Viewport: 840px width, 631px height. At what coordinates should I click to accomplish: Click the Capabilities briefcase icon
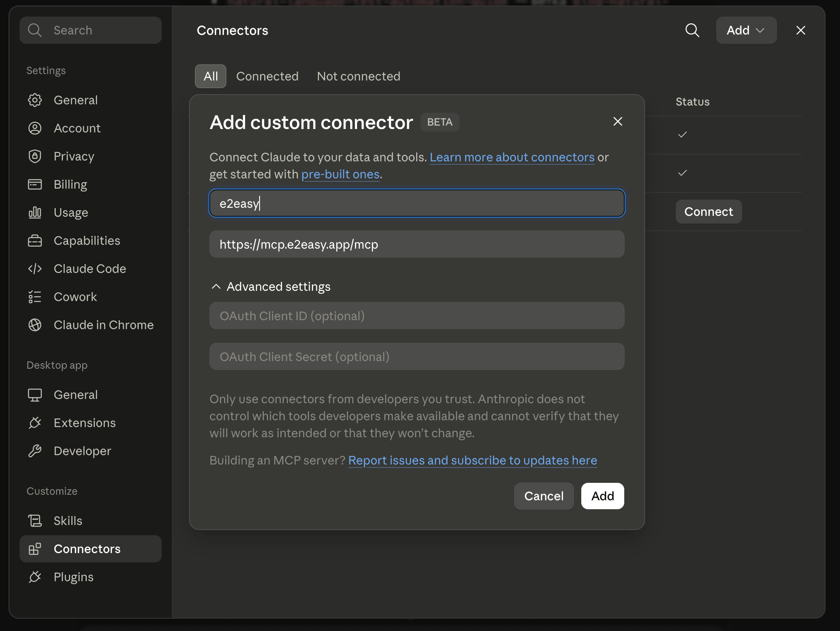pyautogui.click(x=35, y=241)
